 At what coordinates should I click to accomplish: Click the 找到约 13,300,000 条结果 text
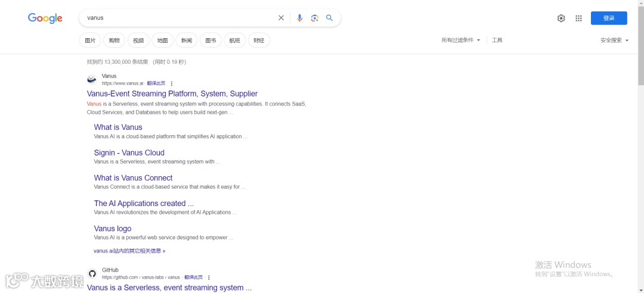point(117,62)
